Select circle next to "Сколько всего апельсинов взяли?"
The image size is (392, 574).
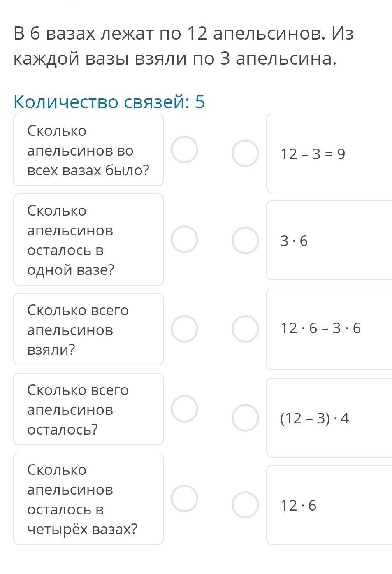(184, 329)
